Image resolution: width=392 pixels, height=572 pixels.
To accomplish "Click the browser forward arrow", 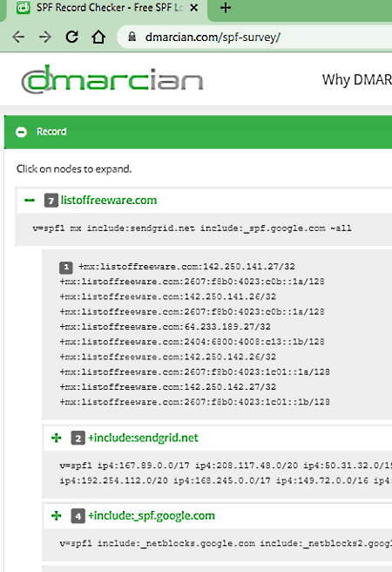I will (x=45, y=37).
